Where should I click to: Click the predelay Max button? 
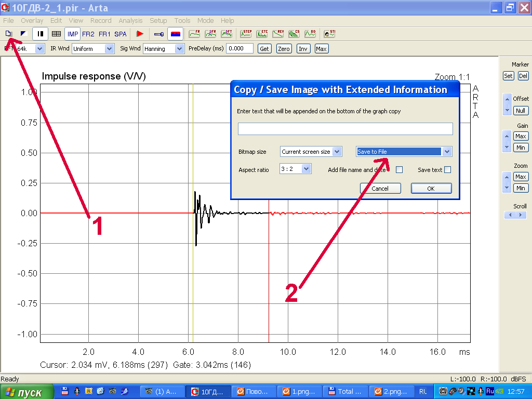[321, 48]
